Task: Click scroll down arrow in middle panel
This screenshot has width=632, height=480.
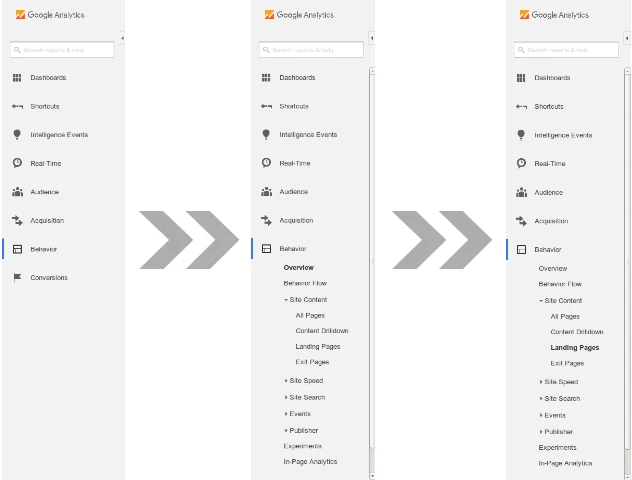Action: pyautogui.click(x=372, y=476)
